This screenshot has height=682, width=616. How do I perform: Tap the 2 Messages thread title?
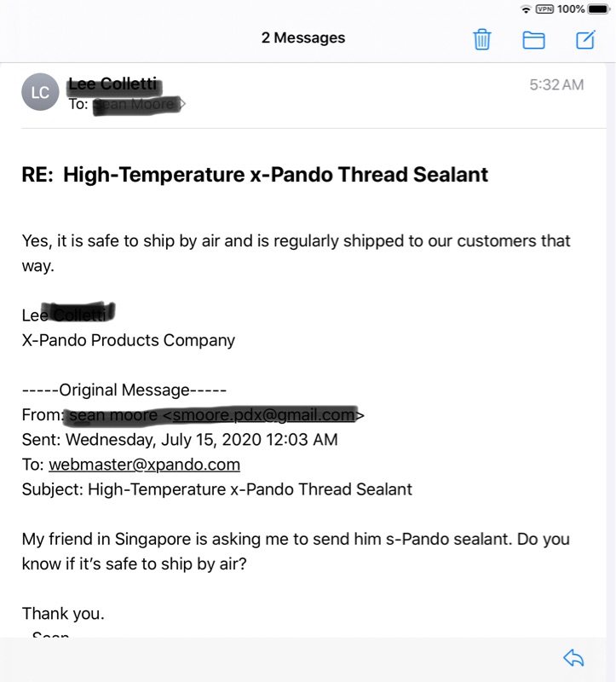[302, 38]
